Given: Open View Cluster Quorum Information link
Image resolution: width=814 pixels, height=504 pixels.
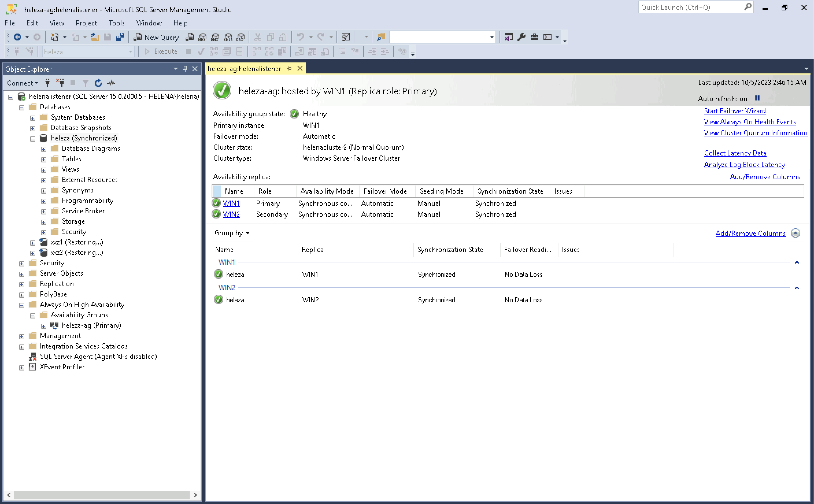Looking at the screenshot, I should click(x=755, y=133).
